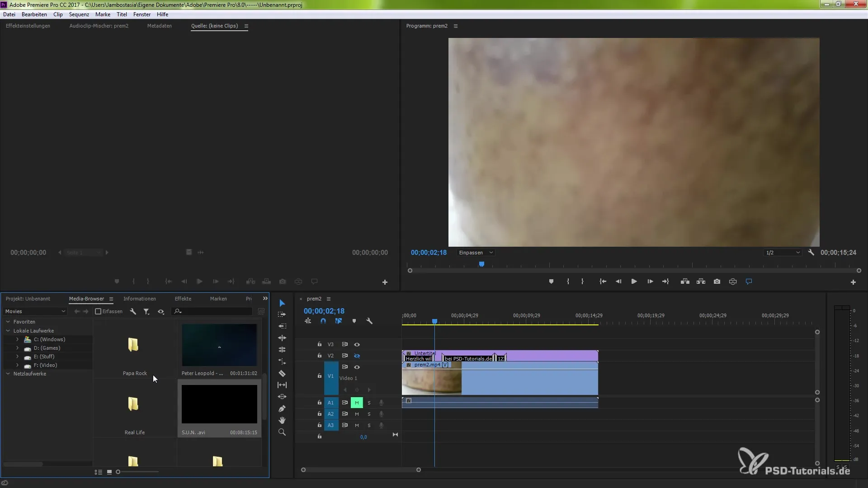Toggle lock on track V3
868x488 pixels.
(319, 344)
